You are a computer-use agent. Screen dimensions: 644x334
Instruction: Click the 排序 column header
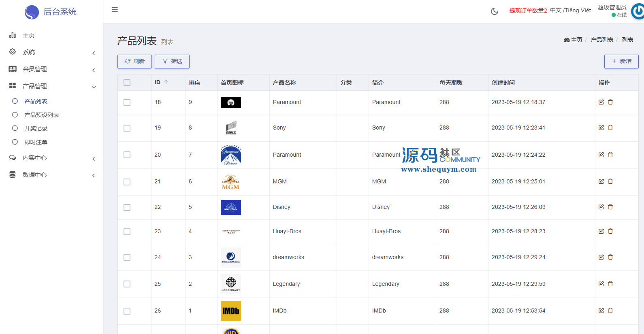pyautogui.click(x=194, y=83)
